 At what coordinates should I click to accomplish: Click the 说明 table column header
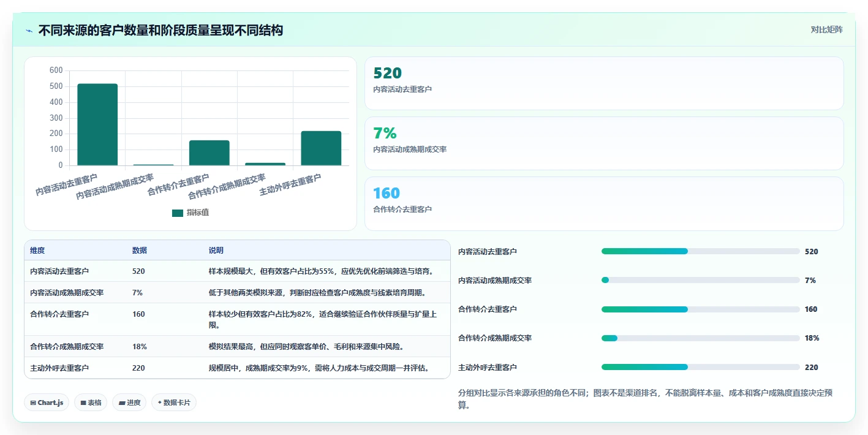[216, 251]
